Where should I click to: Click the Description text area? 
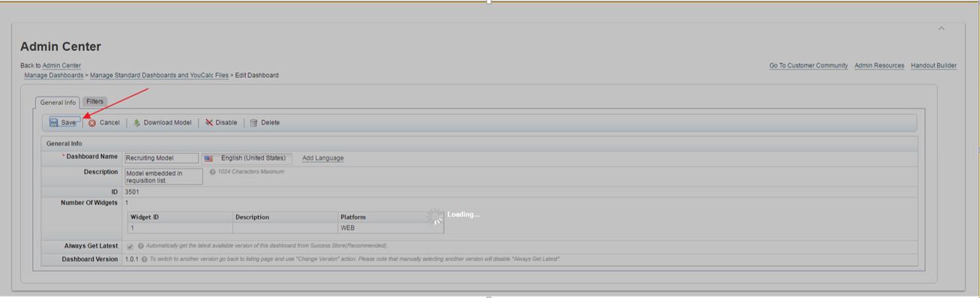[163, 176]
